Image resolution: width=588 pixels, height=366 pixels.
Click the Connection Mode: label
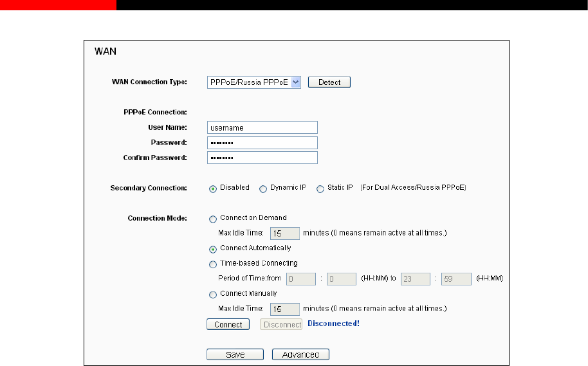click(157, 218)
